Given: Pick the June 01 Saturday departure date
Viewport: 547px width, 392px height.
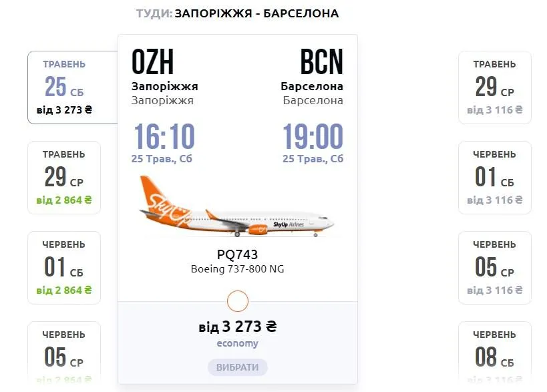Looking at the screenshot, I should point(64,266).
